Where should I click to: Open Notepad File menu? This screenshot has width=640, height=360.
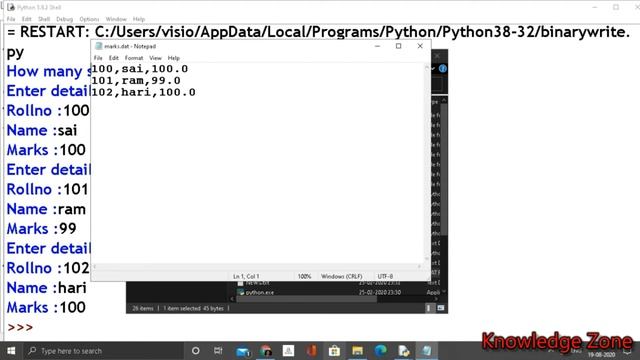[x=98, y=58]
